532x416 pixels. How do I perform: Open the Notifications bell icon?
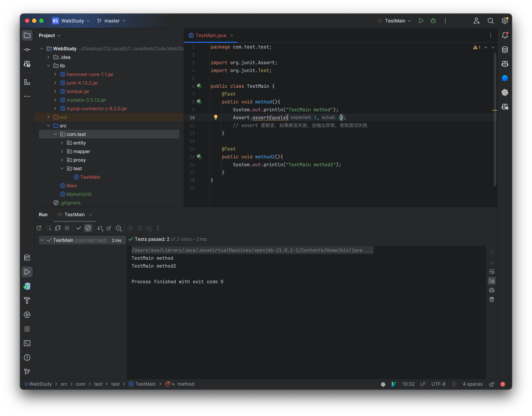(505, 35)
